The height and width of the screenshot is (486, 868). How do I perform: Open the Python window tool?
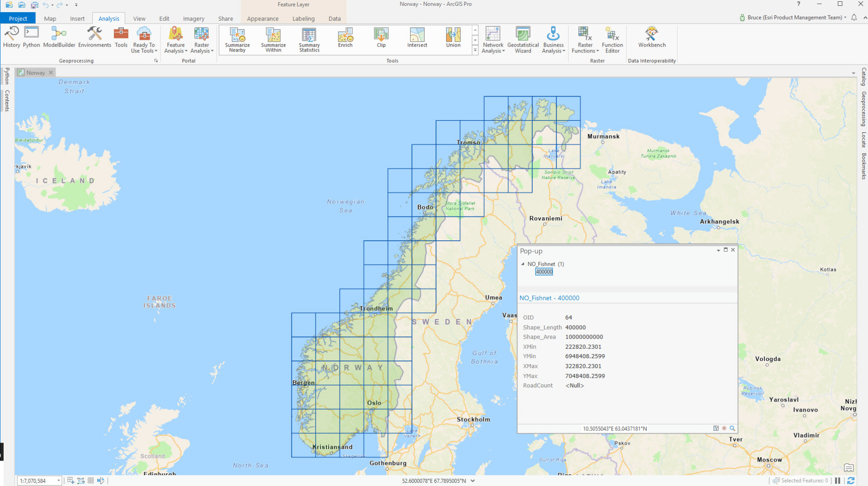(x=32, y=37)
